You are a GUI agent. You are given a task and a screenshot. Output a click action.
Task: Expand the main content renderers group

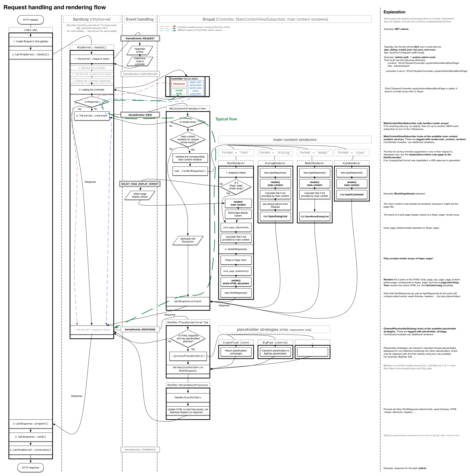[x=295, y=139]
